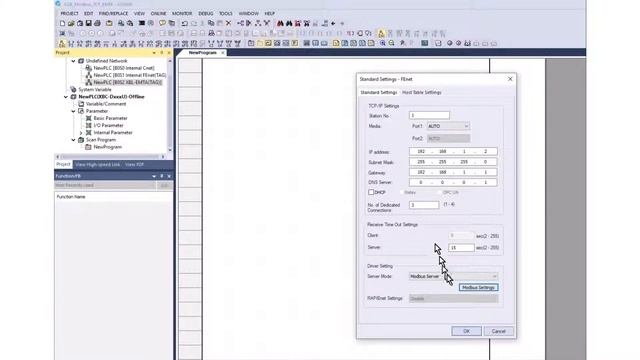Click the Delete X toolbar icon

[229, 24]
